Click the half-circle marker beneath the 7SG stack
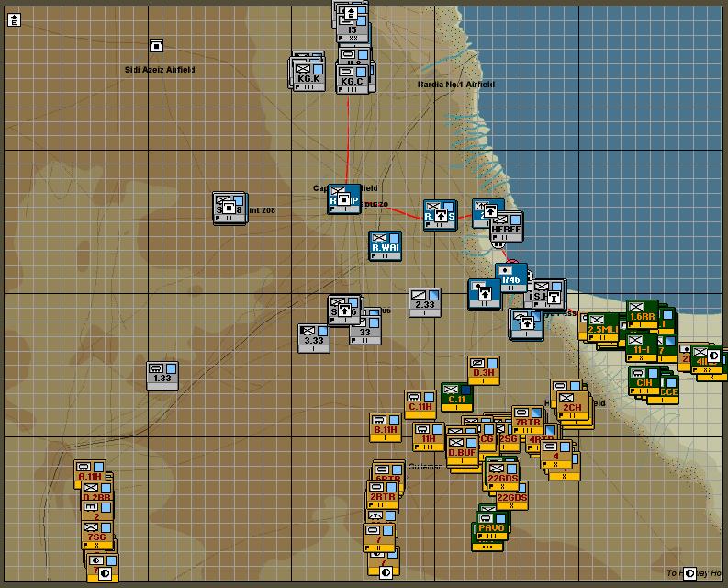Viewport: 728px width, 588px height. (x=105, y=573)
